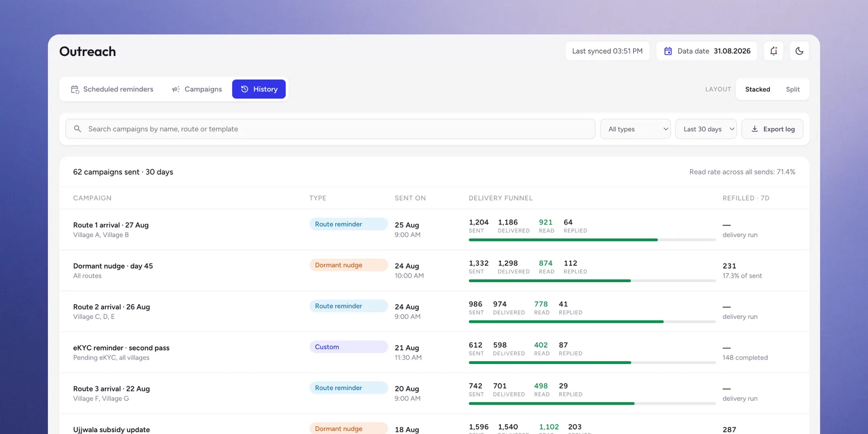868x434 pixels.
Task: Click the 148 completed text
Action: click(745, 358)
